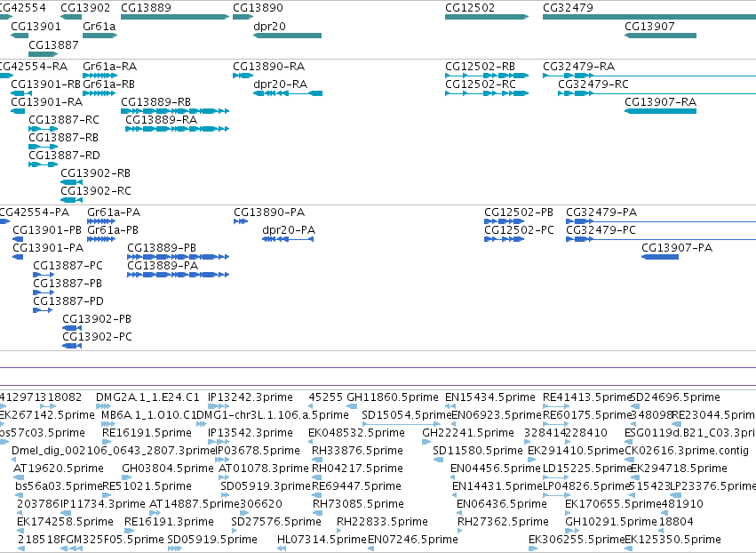Open the CG13907 gene label

pyautogui.click(x=649, y=26)
